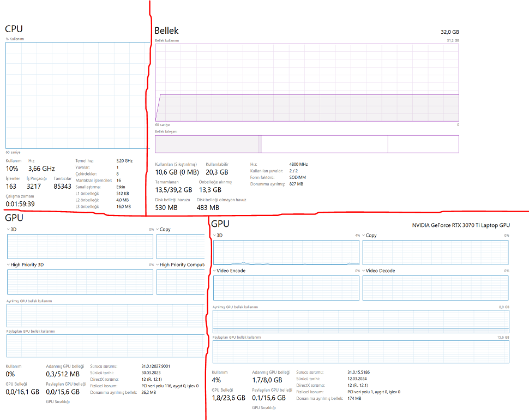Click the uptime value 0:01:59:39
Screen dimensions: 529x420
click(x=20, y=204)
